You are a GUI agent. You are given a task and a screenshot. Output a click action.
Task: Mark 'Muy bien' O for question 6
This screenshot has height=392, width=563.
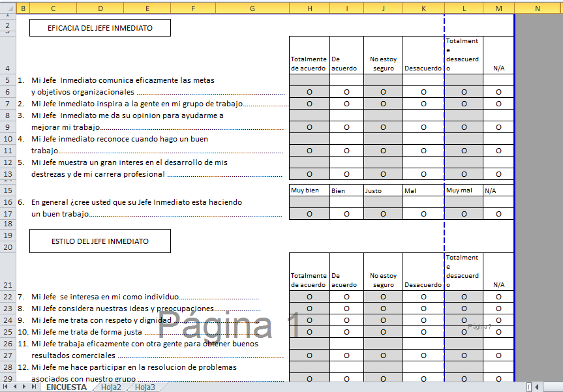(309, 214)
